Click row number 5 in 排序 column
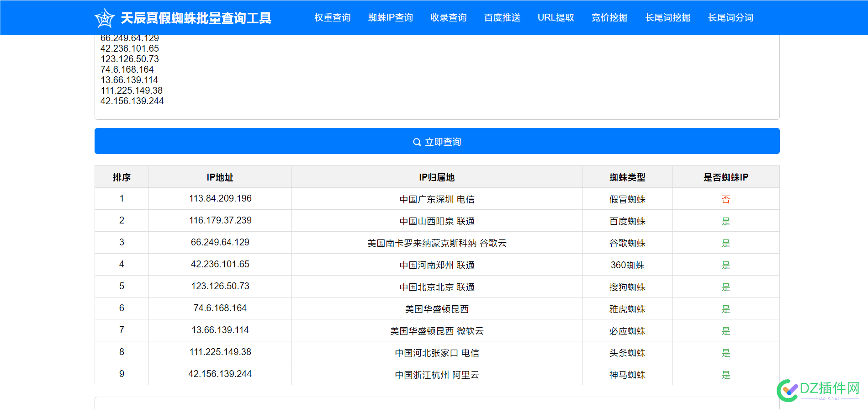868x409 pixels. pos(122,286)
